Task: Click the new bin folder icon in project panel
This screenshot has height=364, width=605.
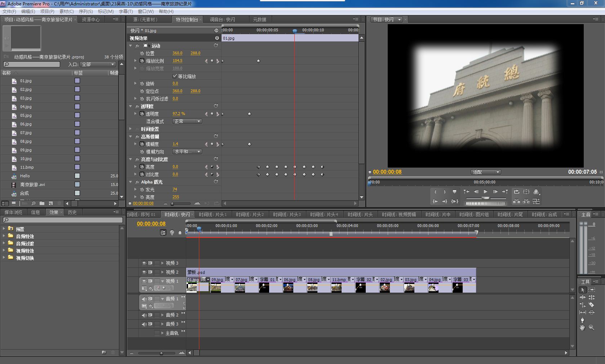Action: click(x=42, y=204)
